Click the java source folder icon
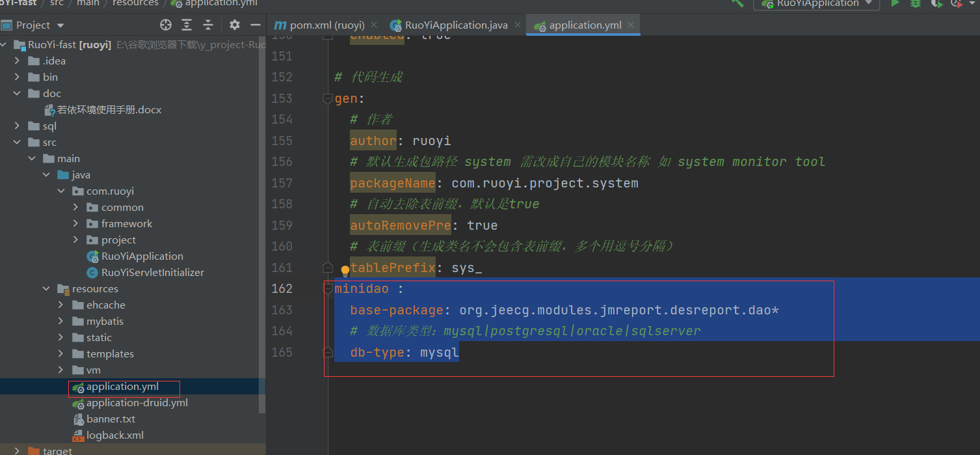 point(63,175)
